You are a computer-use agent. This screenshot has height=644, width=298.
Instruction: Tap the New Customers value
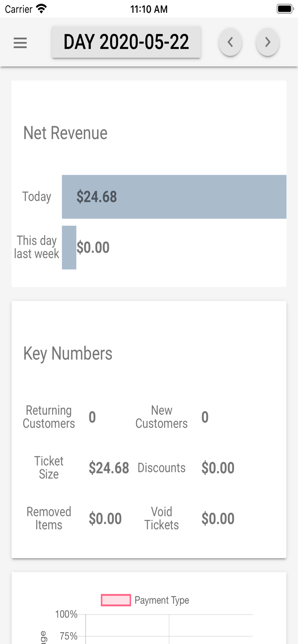tap(205, 417)
